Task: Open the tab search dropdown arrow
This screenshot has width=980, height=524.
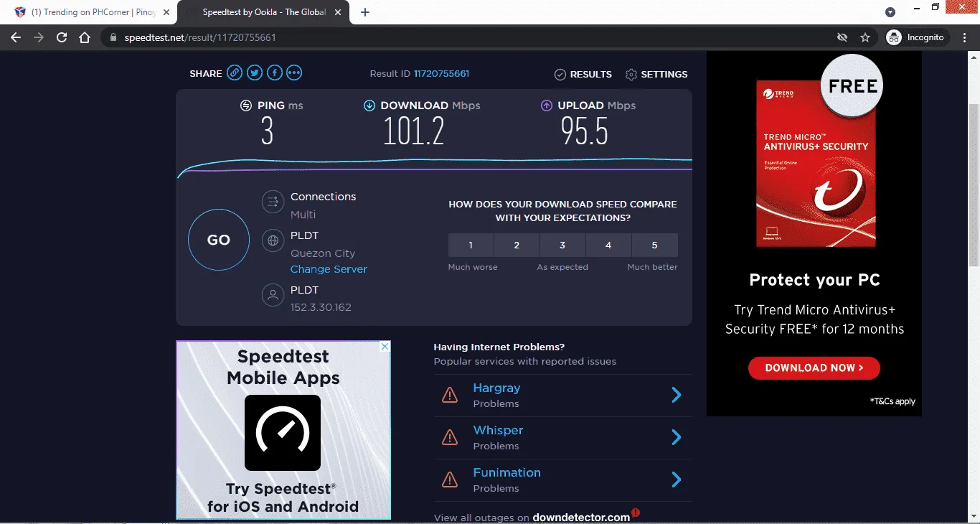Action: click(890, 12)
